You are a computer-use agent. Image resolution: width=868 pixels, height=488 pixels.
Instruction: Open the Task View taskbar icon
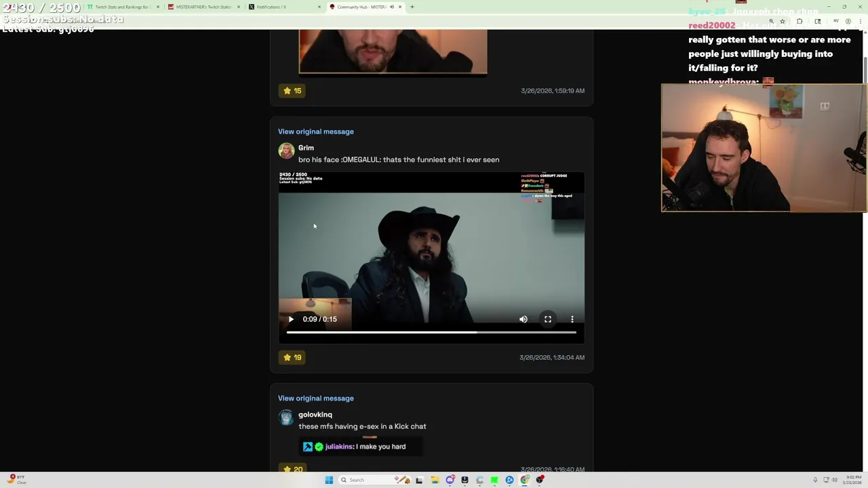pyautogui.click(x=419, y=480)
